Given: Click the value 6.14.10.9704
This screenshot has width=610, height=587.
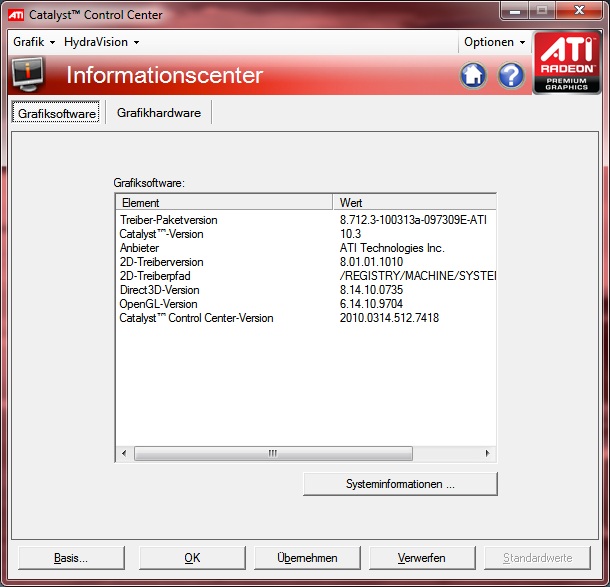Looking at the screenshot, I should point(372,304).
